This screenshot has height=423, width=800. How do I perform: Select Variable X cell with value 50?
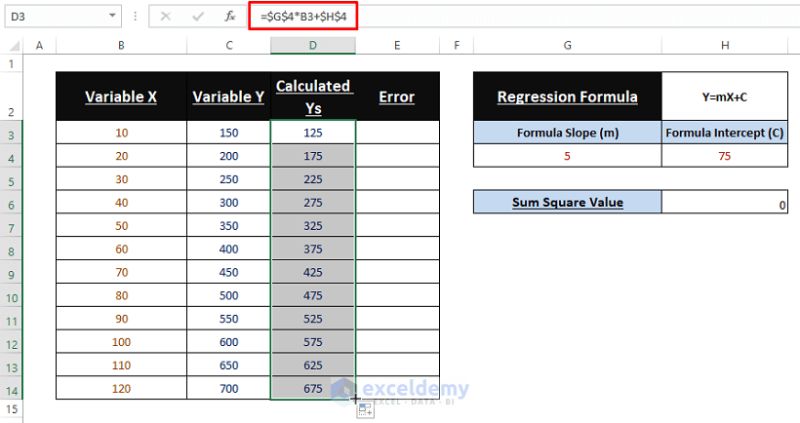[121, 226]
